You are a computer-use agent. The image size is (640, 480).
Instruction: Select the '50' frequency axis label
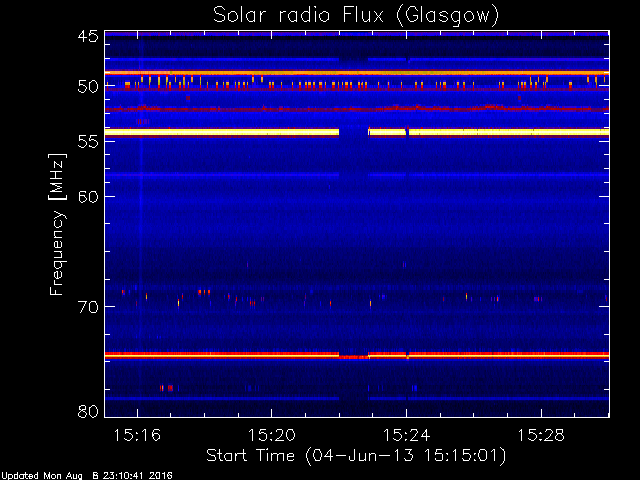coord(89,87)
